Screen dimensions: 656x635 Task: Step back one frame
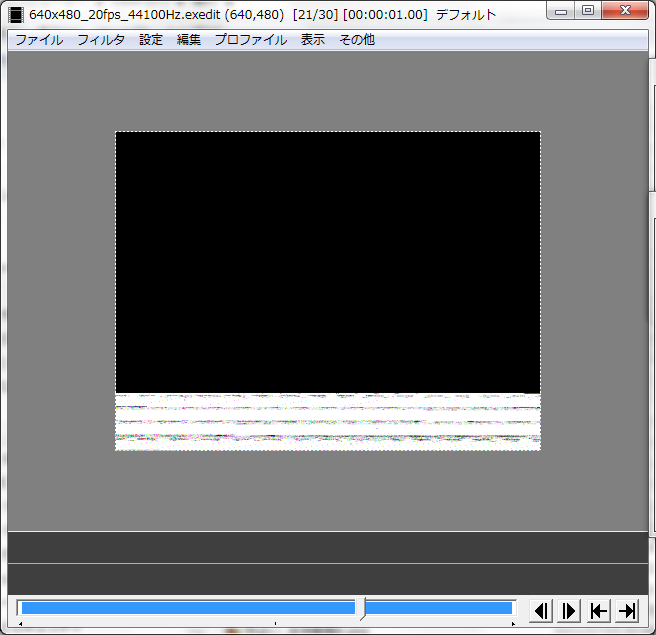[x=541, y=611]
